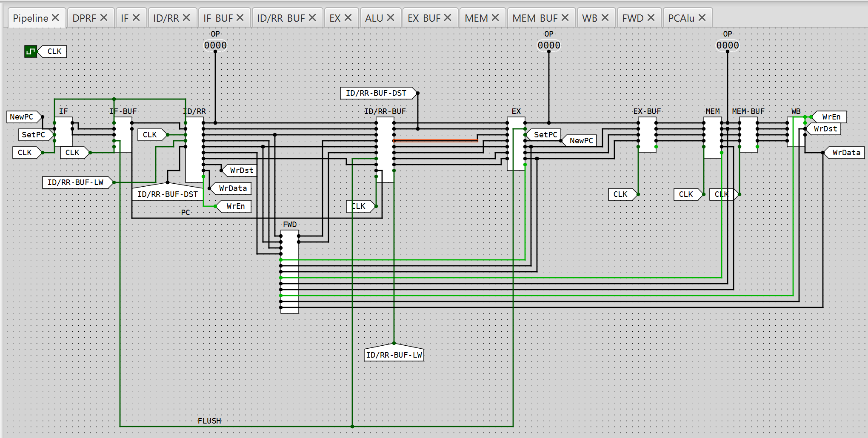Select the CLK tunnel below EX-BUF
This screenshot has width=868, height=438.
point(623,194)
